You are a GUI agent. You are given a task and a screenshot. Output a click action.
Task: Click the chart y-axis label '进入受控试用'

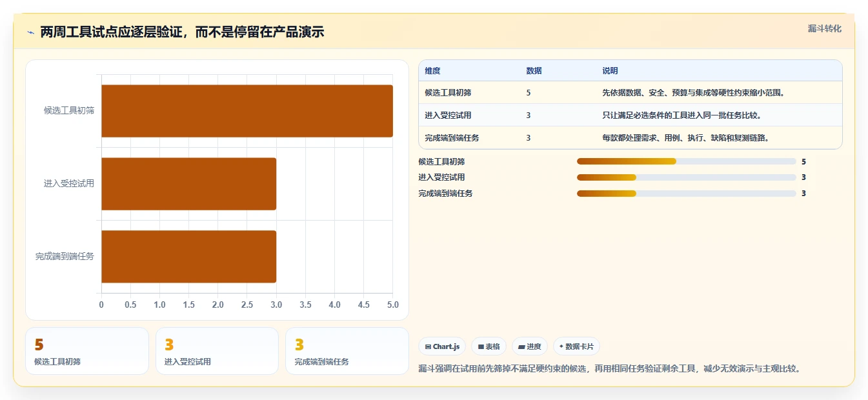click(69, 183)
